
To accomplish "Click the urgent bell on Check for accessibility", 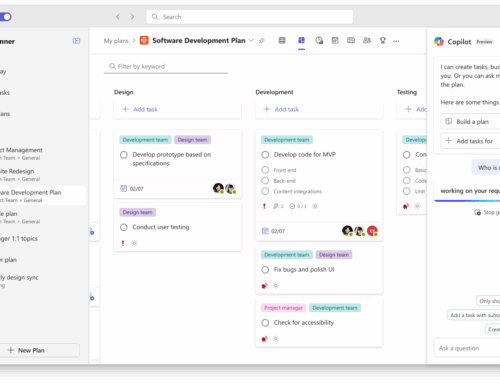I will tap(265, 339).
